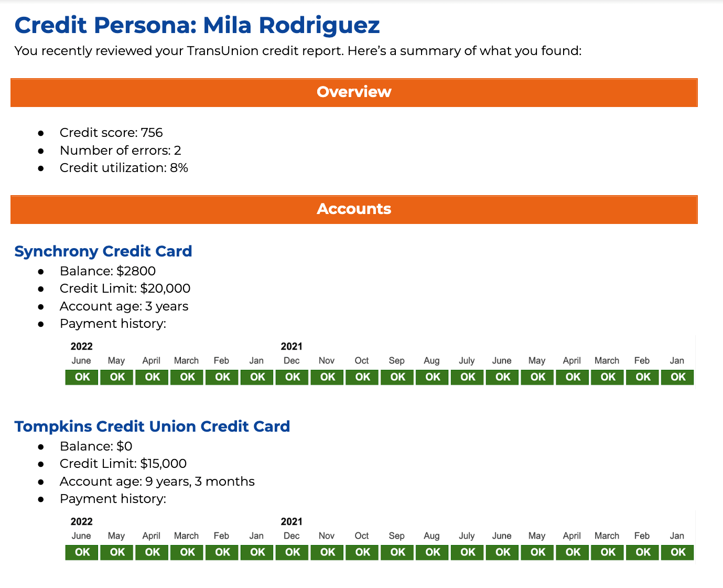Click Synchrony Aug 2021 OK status box
The height and width of the screenshot is (588, 723).
[432, 377]
